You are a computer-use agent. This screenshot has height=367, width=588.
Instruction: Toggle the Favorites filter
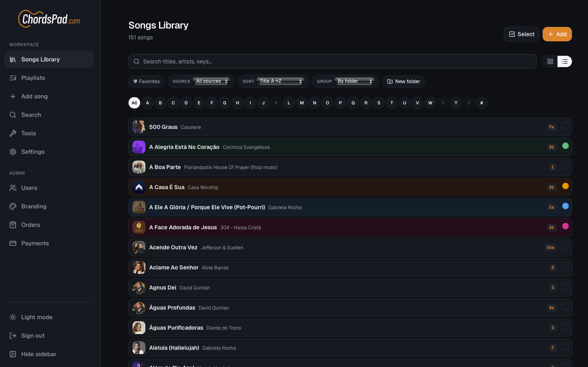click(x=147, y=82)
